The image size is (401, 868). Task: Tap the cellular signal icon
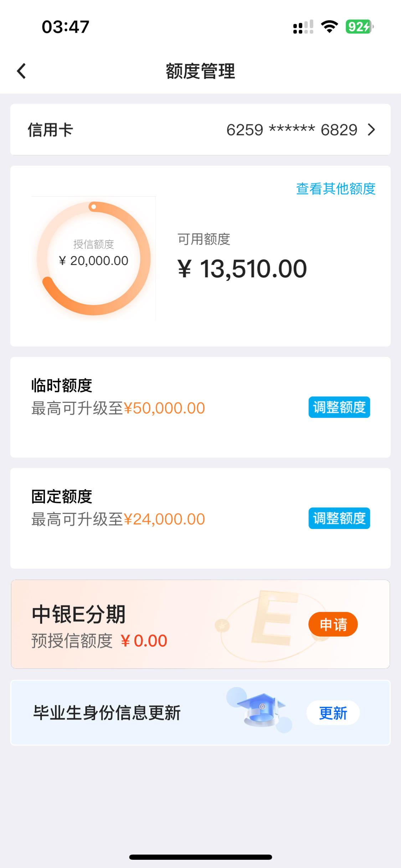pyautogui.click(x=303, y=27)
